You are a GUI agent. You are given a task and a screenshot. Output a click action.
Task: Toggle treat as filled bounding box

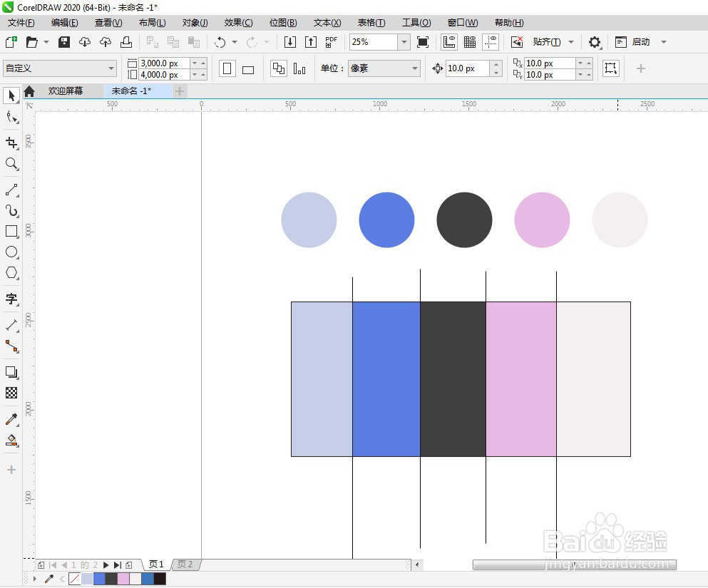611,68
